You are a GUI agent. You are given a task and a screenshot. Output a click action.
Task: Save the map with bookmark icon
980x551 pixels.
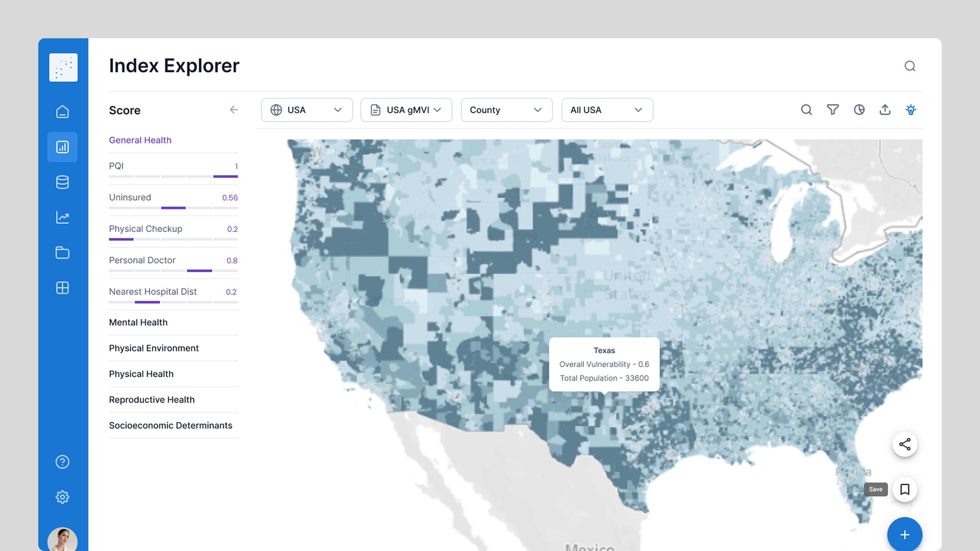(x=905, y=490)
